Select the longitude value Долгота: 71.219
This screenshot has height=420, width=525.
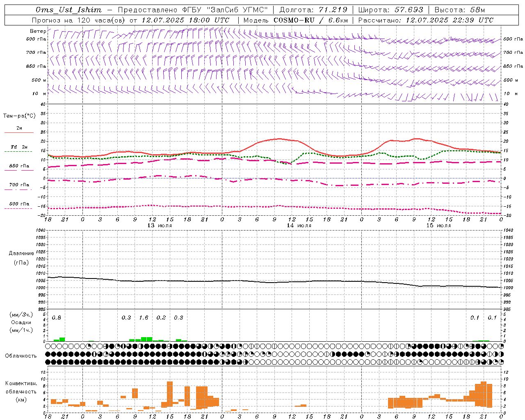[313, 10]
